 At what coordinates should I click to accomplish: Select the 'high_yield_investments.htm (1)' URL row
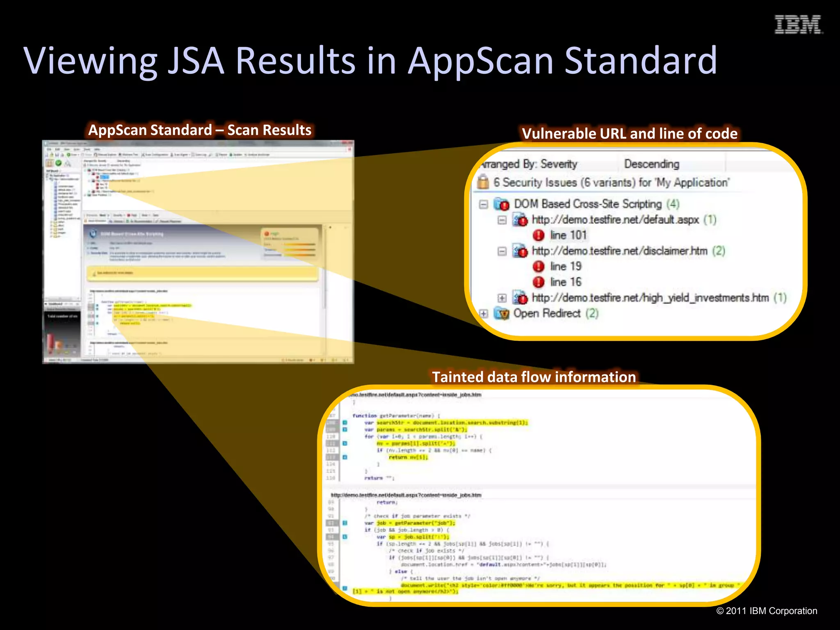659,298
